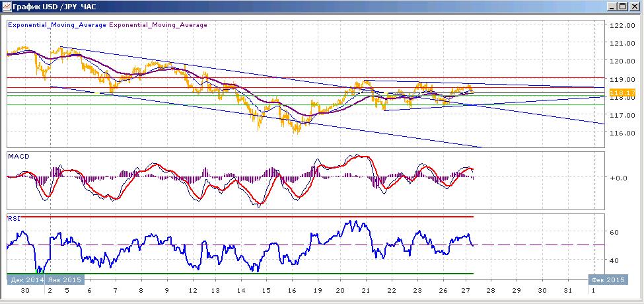
Task: Click the Фев 2015 month marker
Action: (x=608, y=280)
